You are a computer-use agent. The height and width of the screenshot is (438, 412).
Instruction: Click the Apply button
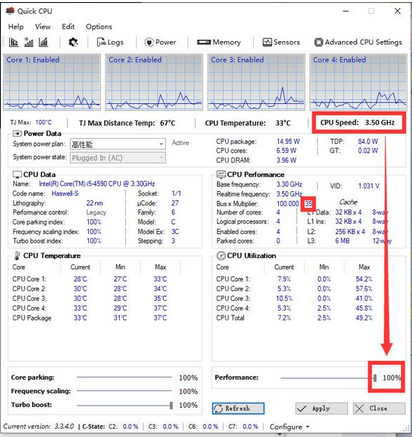coord(321,408)
